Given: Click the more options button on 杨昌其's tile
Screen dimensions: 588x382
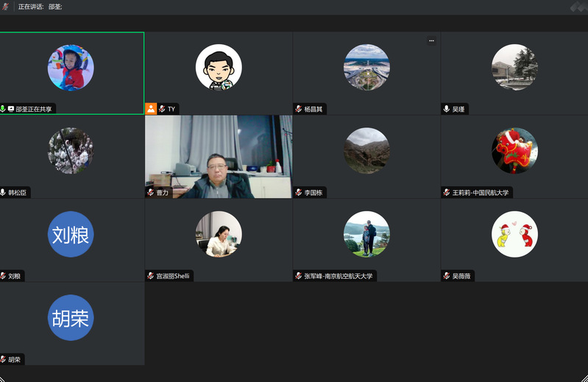Looking at the screenshot, I should click(x=431, y=40).
